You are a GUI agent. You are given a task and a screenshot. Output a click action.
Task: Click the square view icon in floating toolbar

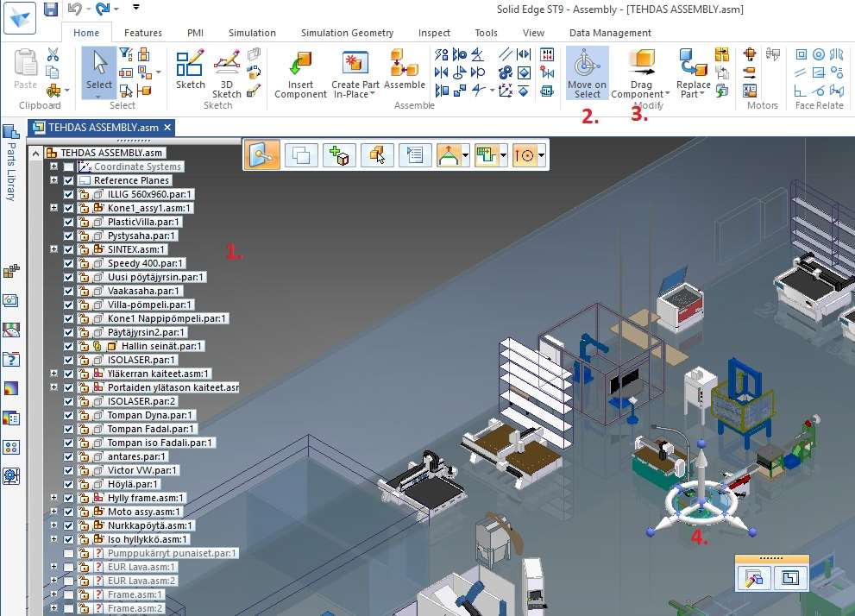pos(790,577)
